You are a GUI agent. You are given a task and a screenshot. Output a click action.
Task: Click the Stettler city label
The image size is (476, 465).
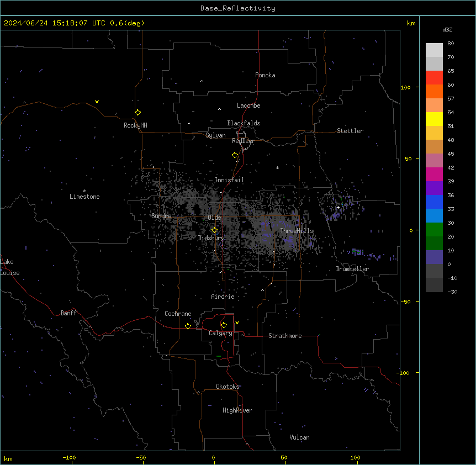coord(350,131)
